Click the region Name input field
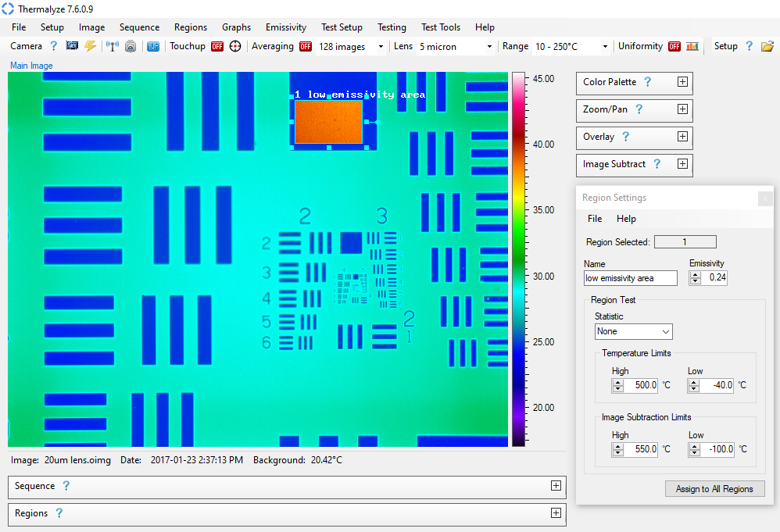The height and width of the screenshot is (532, 780). tap(630, 278)
